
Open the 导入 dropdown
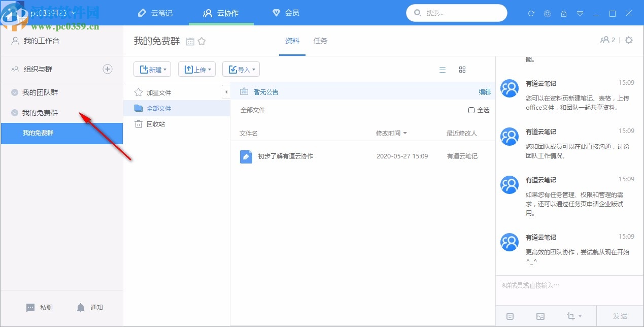pos(241,70)
